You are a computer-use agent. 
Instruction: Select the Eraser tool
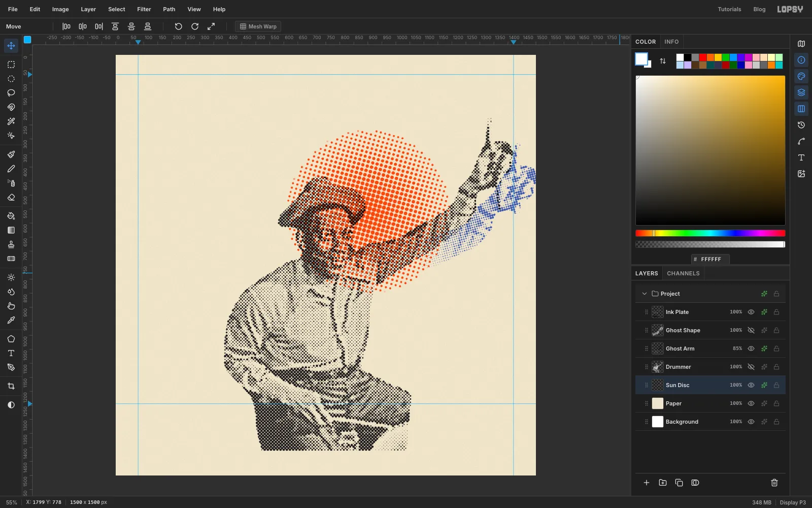click(x=11, y=198)
